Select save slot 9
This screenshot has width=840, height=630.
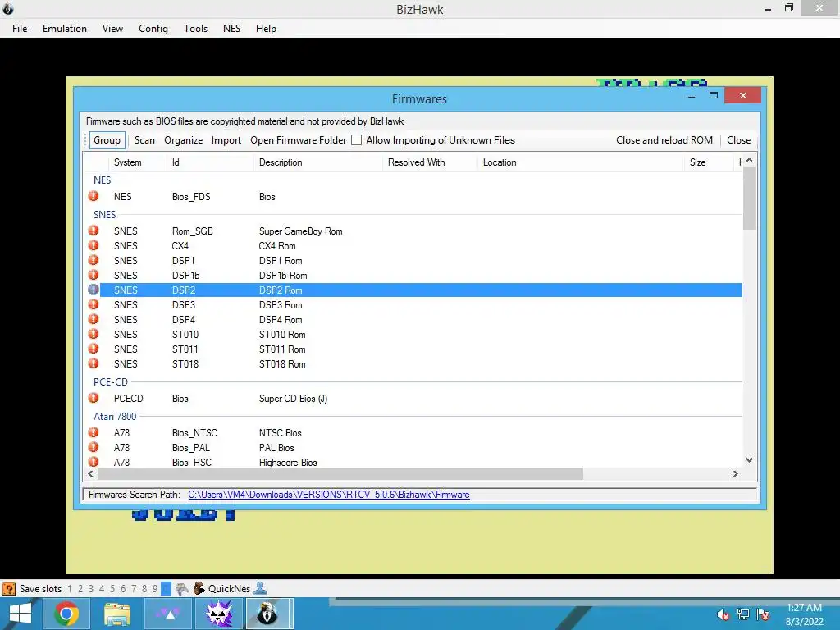coord(155,589)
